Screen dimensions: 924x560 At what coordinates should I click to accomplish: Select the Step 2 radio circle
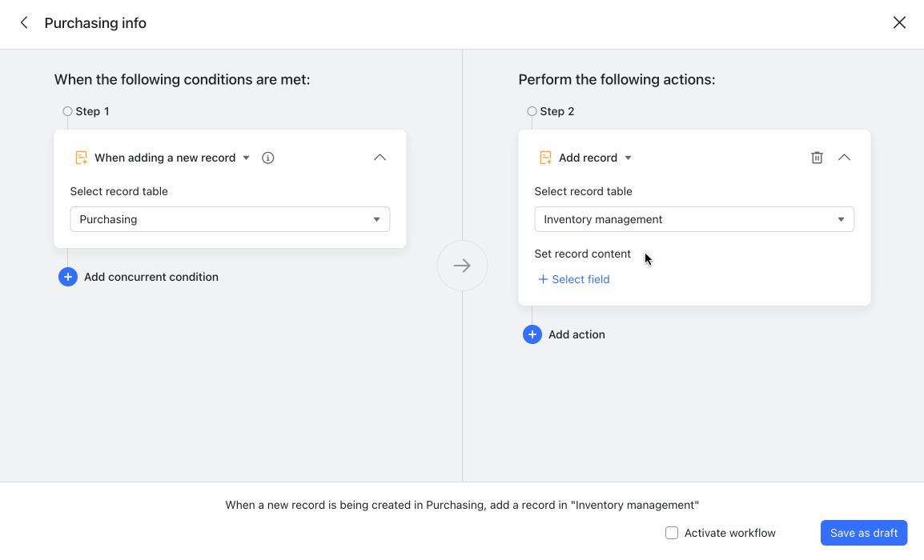click(x=532, y=111)
